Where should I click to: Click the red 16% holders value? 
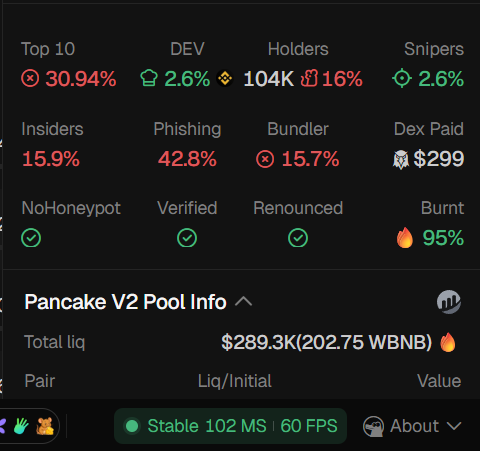tap(342, 79)
